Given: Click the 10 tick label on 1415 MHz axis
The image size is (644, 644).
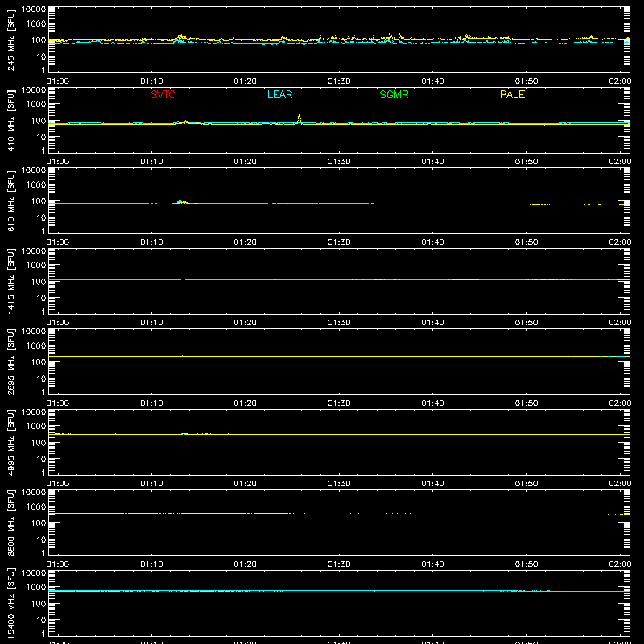Looking at the screenshot, I should pos(42,298).
